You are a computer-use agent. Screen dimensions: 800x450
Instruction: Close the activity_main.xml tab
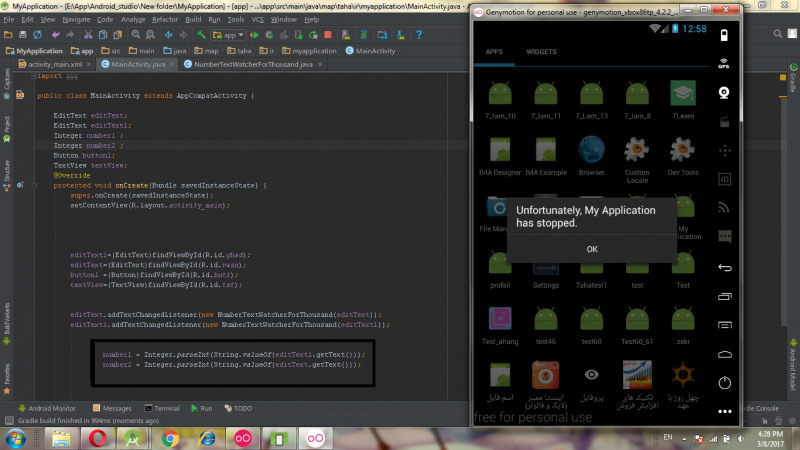(89, 64)
